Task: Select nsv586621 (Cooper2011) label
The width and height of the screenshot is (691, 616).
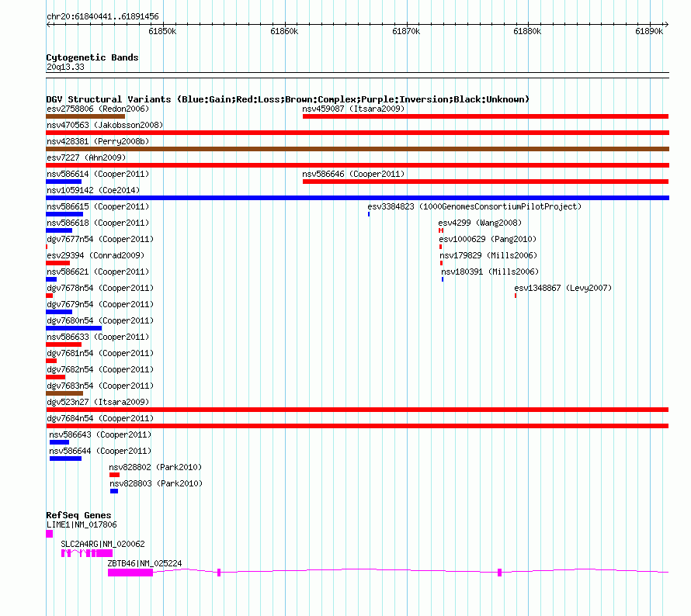Action: (98, 272)
